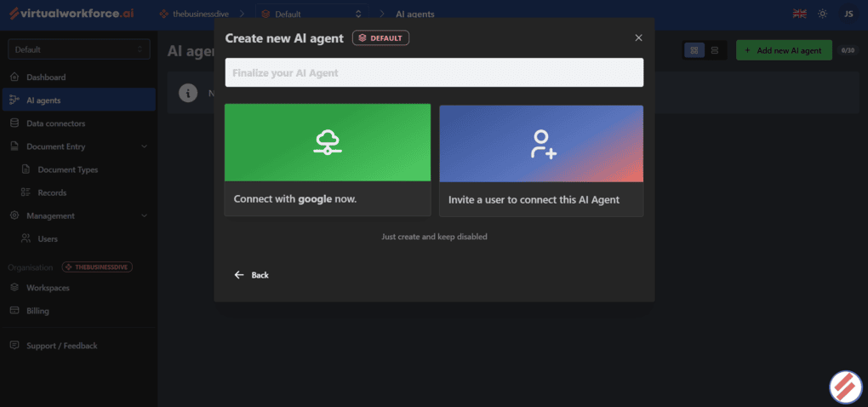Click the DEFAULT workspace badge in dialog
Screen dimensions: 868x407
(x=380, y=38)
